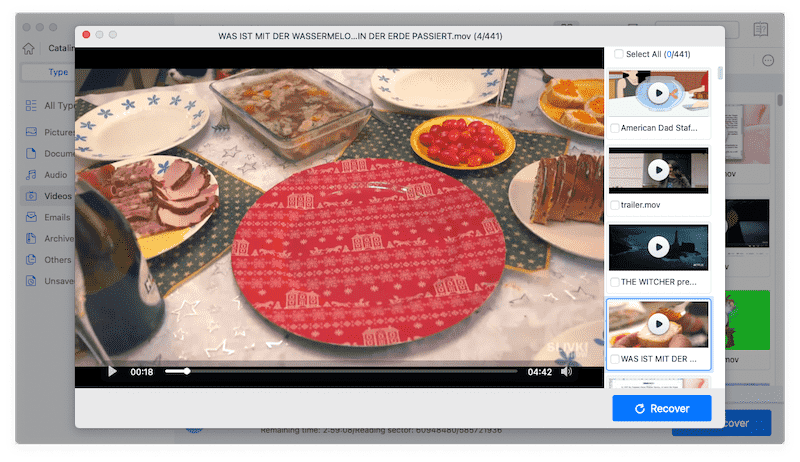Play the video preview

pyautogui.click(x=112, y=372)
